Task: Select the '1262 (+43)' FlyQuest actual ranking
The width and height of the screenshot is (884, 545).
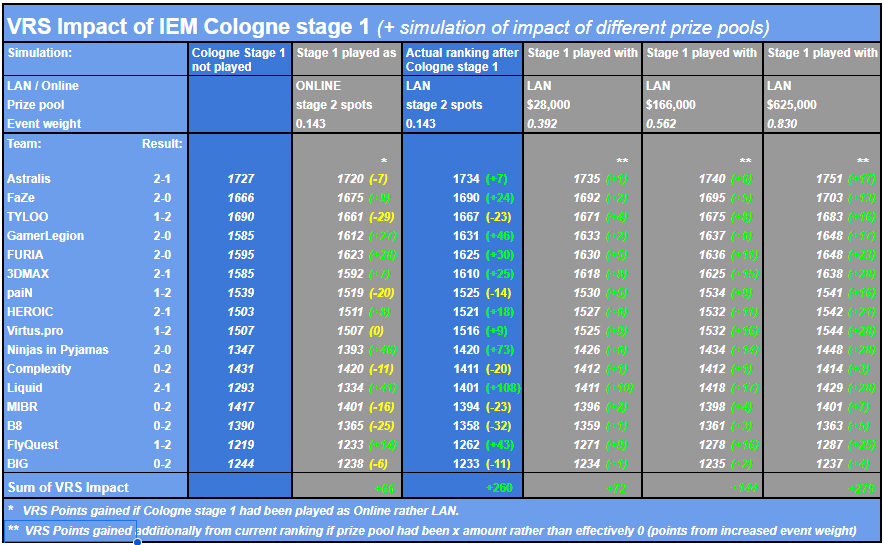Action: tap(483, 445)
